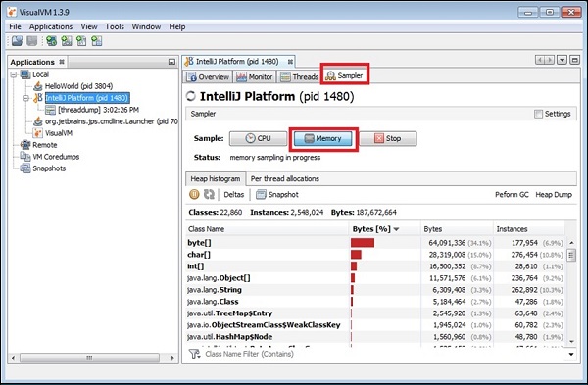588x385 pixels.
Task: Open the Applications menu
Action: click(51, 26)
